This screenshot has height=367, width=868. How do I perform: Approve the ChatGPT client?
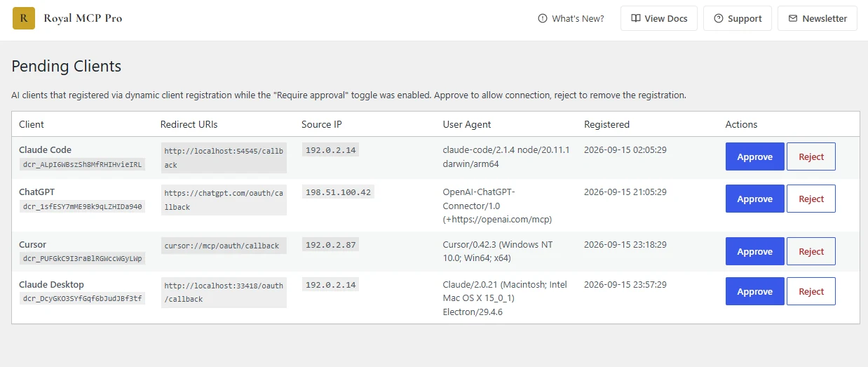(x=754, y=199)
